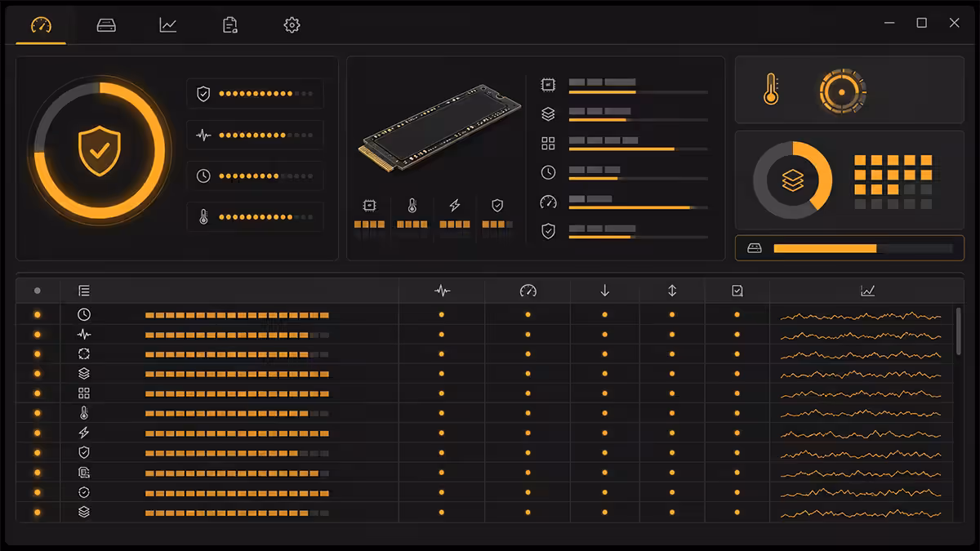This screenshot has height=551, width=980.
Task: Sort by the up-down arrows column header
Action: coord(672,291)
